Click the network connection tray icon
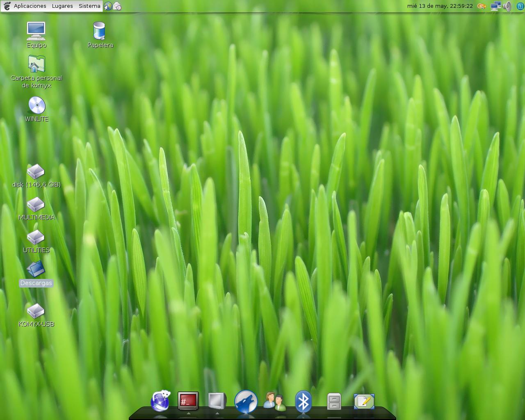This screenshot has height=420, width=525. pyautogui.click(x=495, y=6)
